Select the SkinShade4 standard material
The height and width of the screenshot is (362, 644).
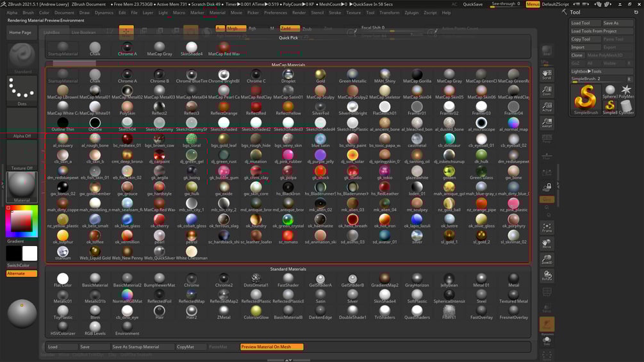[x=385, y=295]
